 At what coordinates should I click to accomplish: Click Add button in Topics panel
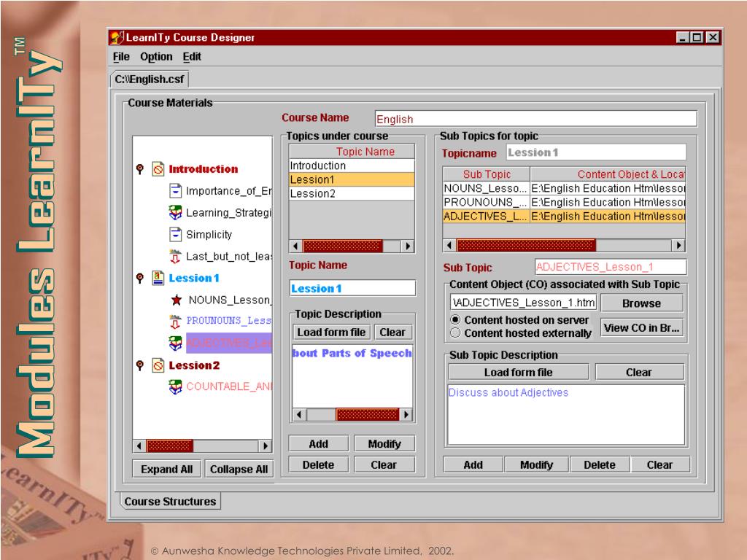point(318,444)
